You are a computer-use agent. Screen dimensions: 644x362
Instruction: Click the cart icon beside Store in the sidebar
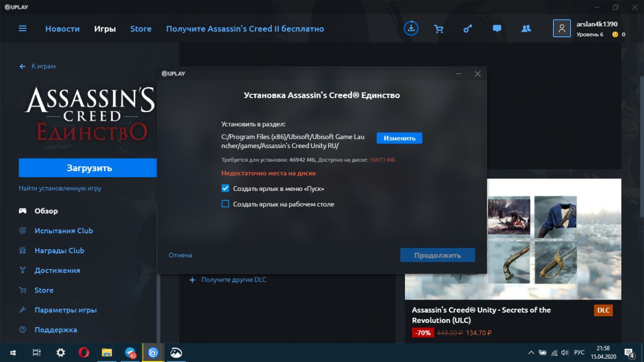(x=23, y=291)
